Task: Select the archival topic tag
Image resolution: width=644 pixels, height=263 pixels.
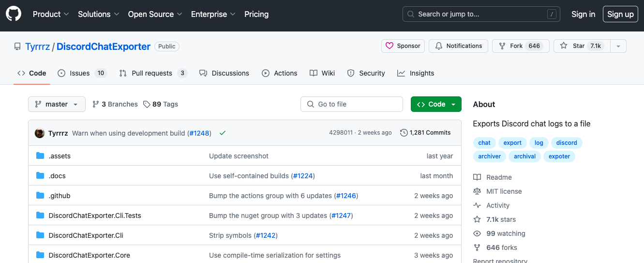Action: coord(525,156)
